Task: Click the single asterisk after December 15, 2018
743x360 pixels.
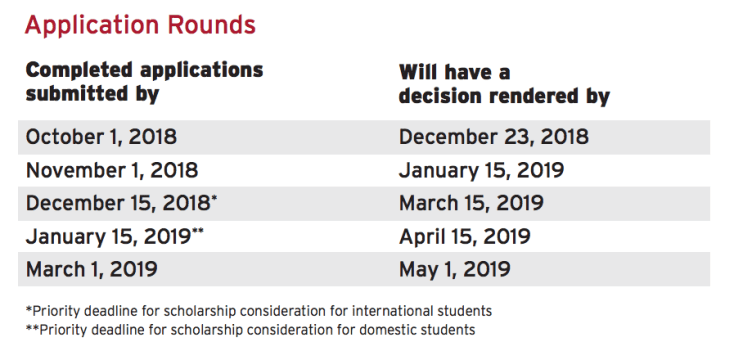Action: point(214,198)
